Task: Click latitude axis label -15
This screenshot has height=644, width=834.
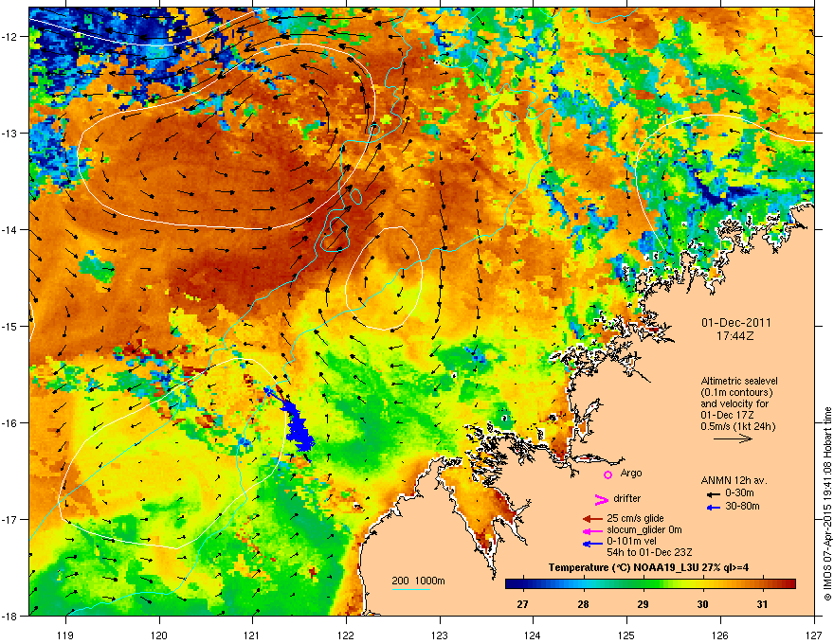Action: 10,326
